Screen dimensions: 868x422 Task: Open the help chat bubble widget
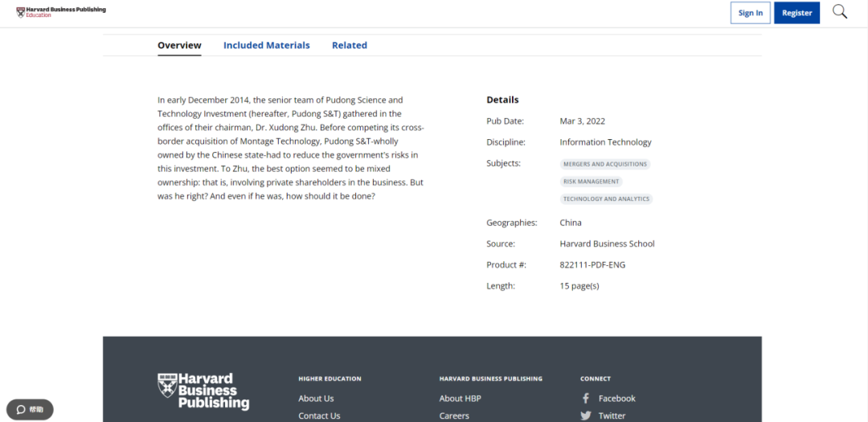30,409
